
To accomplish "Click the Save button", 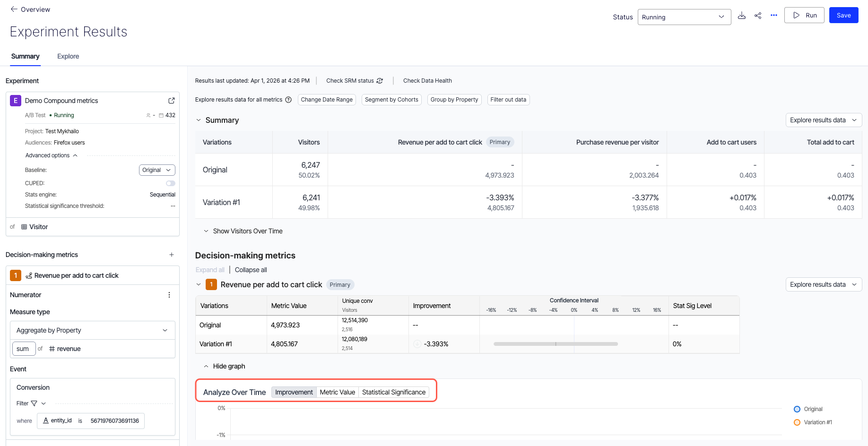I will 843,15.
